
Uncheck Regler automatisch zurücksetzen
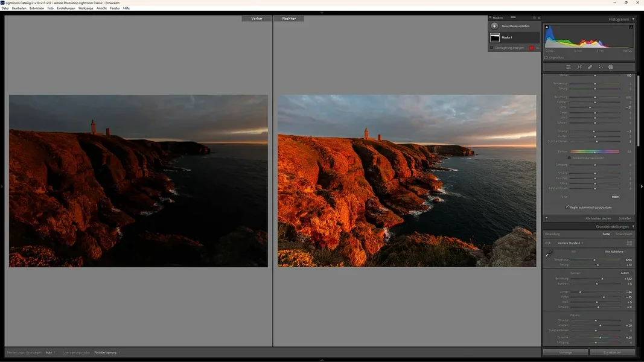(x=567, y=208)
